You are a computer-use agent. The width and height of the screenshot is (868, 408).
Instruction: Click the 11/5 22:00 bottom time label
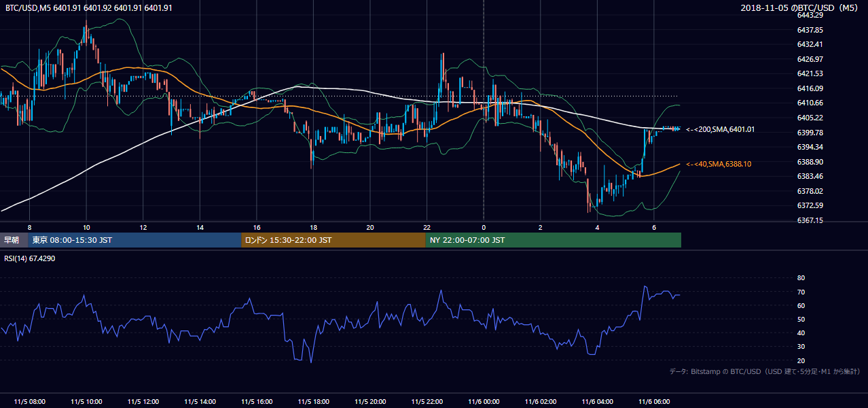click(427, 401)
